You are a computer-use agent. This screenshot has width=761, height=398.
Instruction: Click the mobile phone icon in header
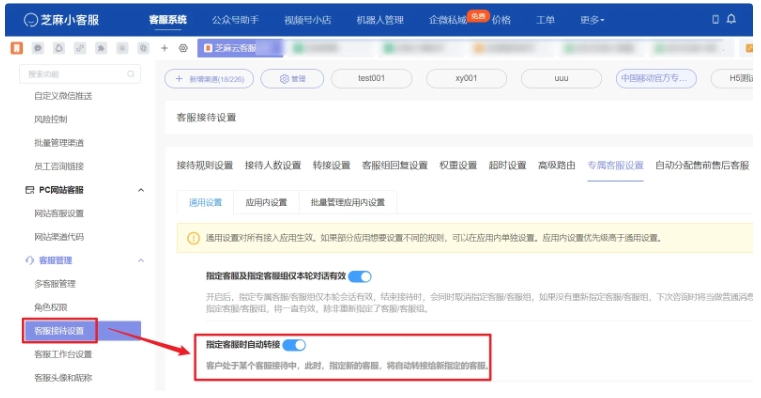click(x=715, y=19)
